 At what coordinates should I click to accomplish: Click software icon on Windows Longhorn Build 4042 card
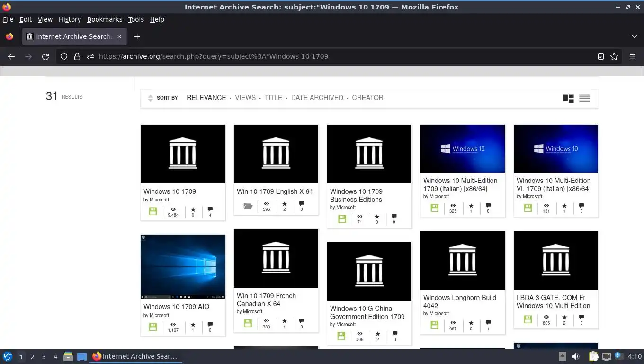[x=434, y=325]
